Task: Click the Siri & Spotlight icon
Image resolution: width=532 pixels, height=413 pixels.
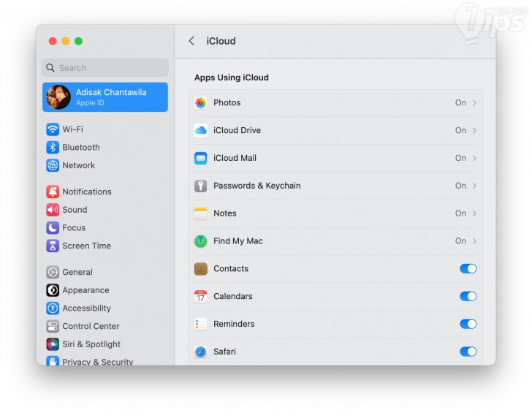Action: coord(53,344)
